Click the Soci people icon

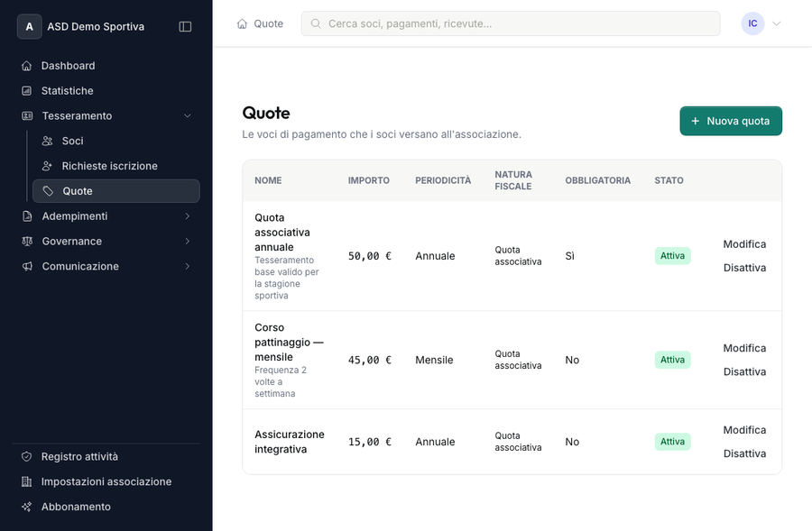[x=48, y=141]
